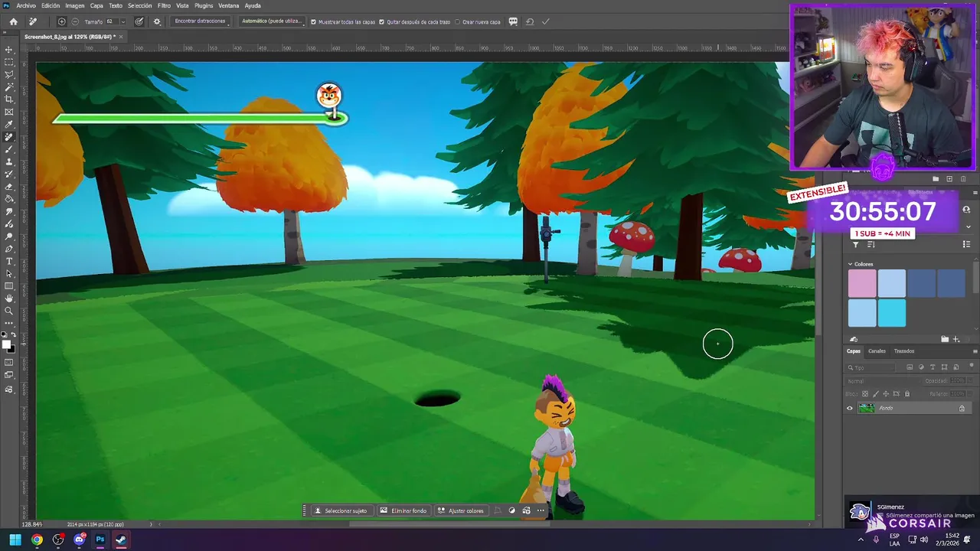Pick the pink color swatch
Screen dimensions: 980x551
pyautogui.click(x=862, y=284)
